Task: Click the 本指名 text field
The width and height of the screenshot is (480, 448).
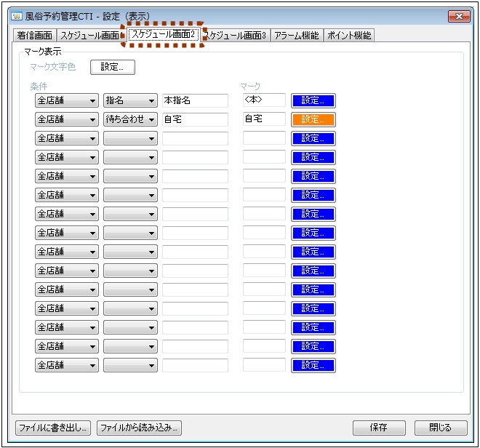Action: click(195, 100)
